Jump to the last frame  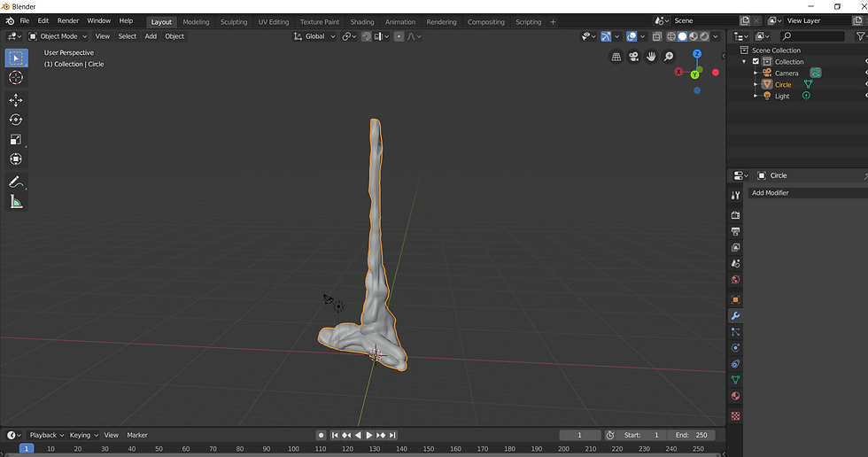(392, 436)
